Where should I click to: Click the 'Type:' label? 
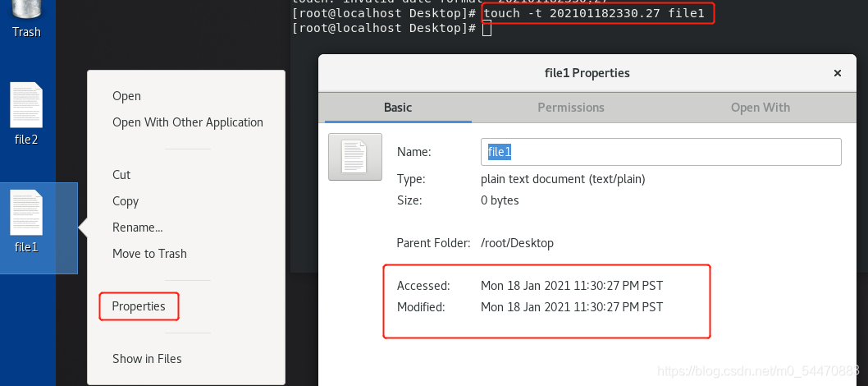pos(411,179)
